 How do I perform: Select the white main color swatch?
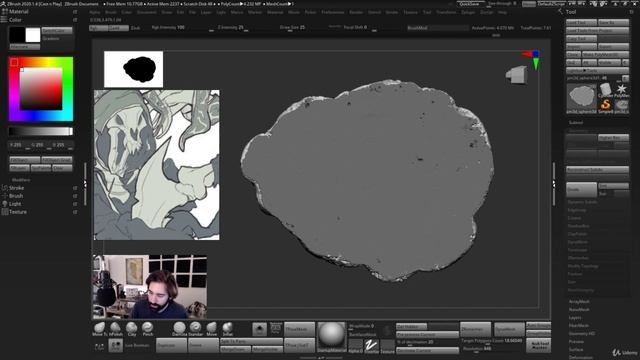[x=33, y=35]
